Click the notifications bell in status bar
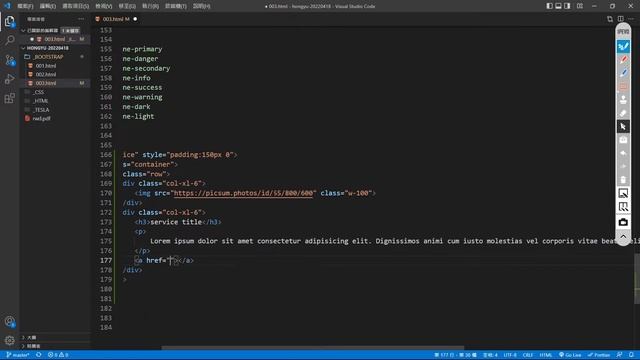The height and width of the screenshot is (360, 640). [631, 355]
